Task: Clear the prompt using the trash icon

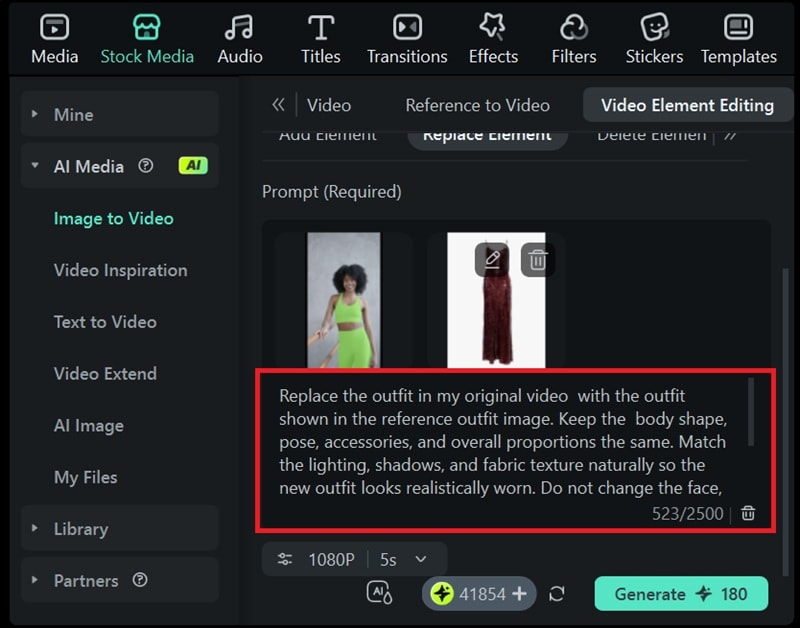Action: tap(747, 513)
